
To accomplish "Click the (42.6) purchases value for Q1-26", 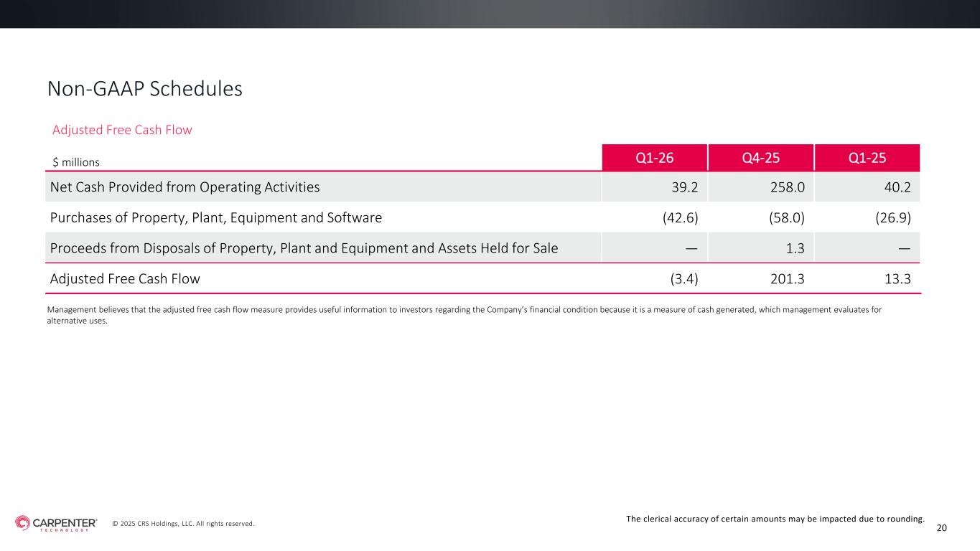I will pyautogui.click(x=680, y=217).
